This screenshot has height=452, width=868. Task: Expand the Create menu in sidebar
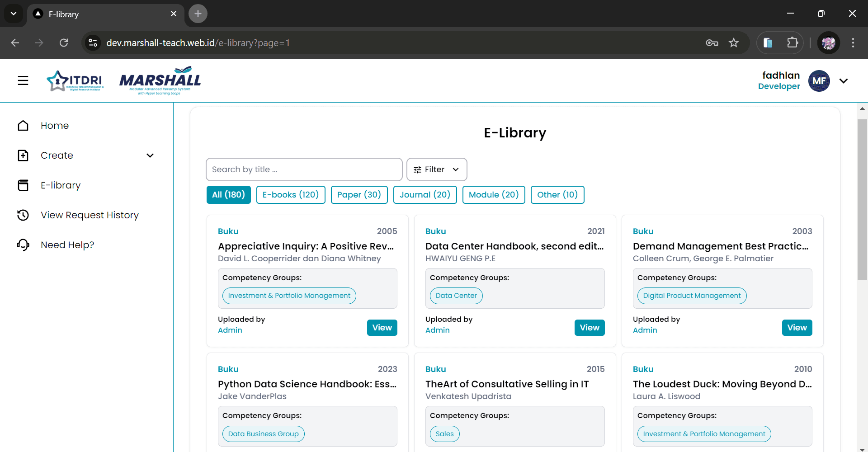150,155
